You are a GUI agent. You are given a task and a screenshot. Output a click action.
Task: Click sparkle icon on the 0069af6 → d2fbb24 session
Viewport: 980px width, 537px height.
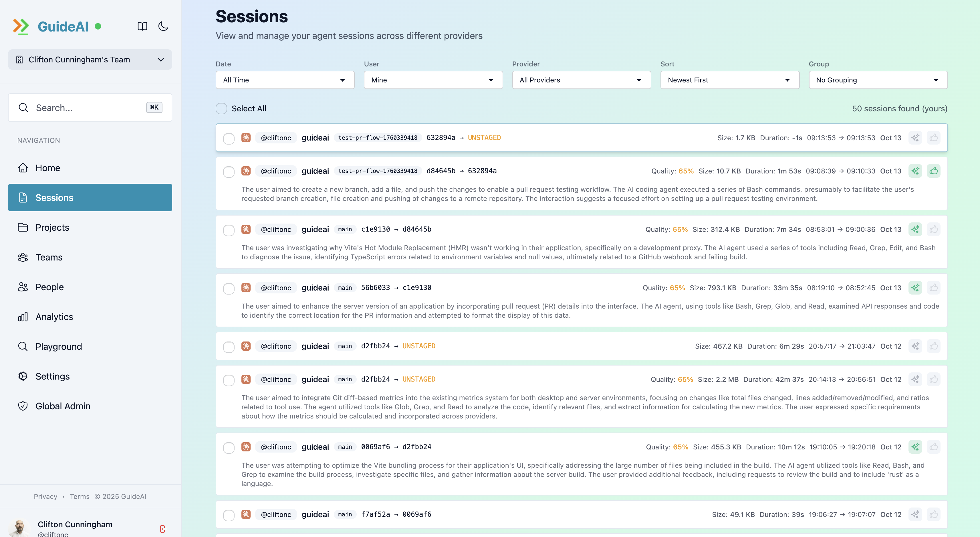915,447
